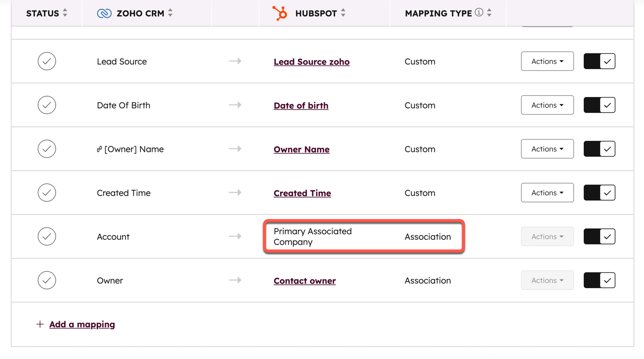Disable the Date Of Birth mapping toggle
The width and height of the screenshot is (644, 359).
(x=599, y=105)
